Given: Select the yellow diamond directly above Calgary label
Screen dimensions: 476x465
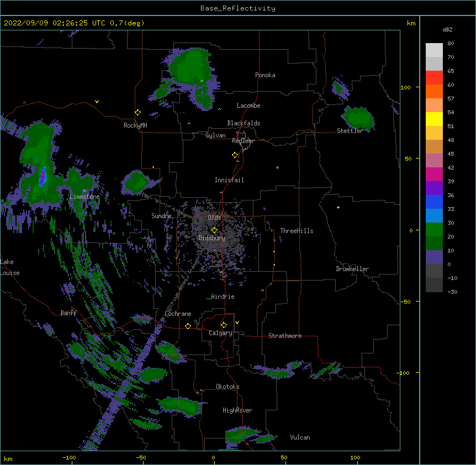Looking at the screenshot, I should [x=224, y=325].
